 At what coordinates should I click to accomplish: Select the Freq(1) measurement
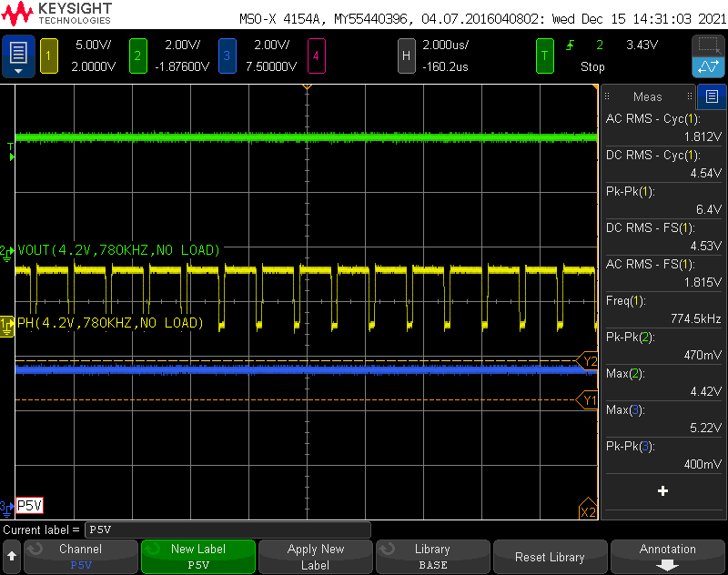pos(663,309)
